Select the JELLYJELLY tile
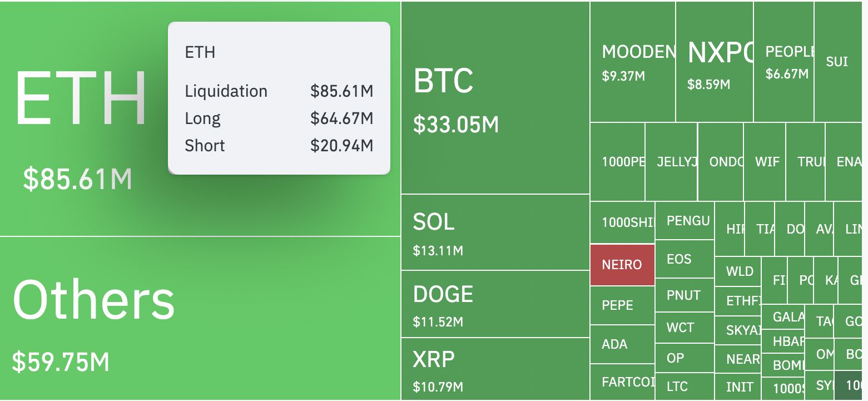The width and height of the screenshot is (868, 401). tap(671, 162)
